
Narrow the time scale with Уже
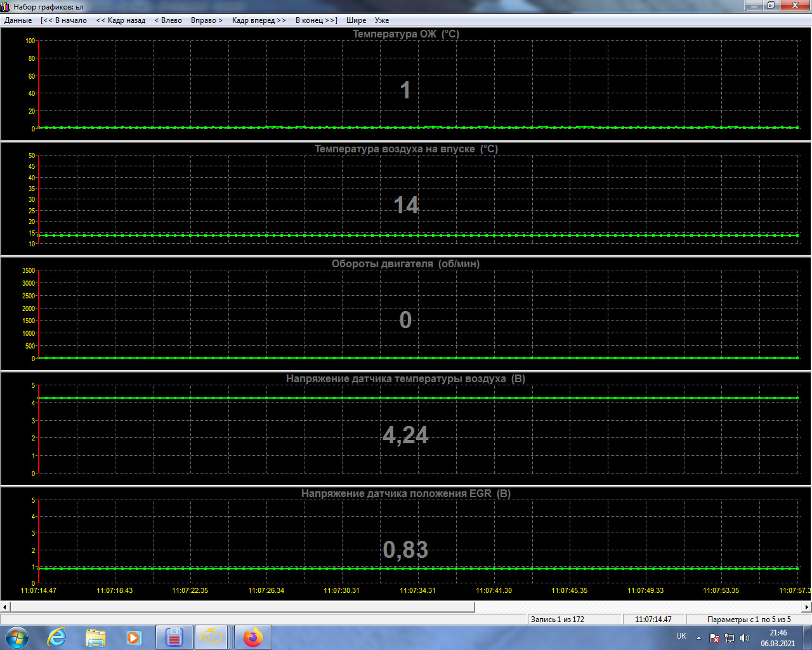[x=382, y=20]
